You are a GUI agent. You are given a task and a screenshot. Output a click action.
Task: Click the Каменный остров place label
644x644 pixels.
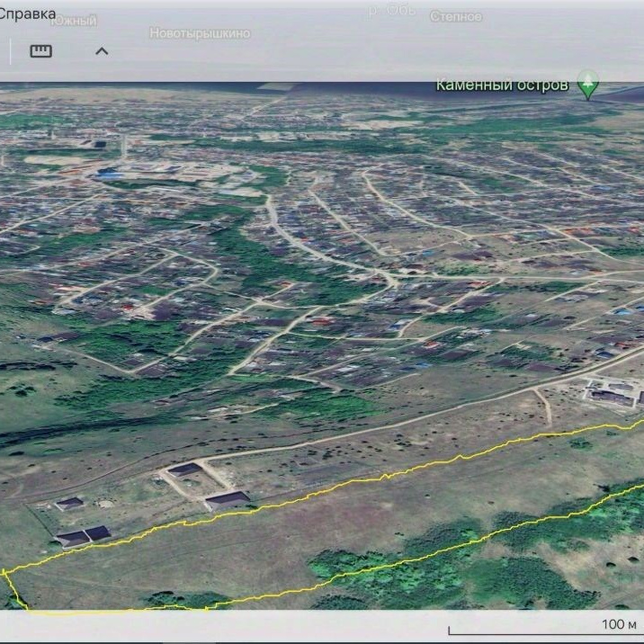pos(502,85)
